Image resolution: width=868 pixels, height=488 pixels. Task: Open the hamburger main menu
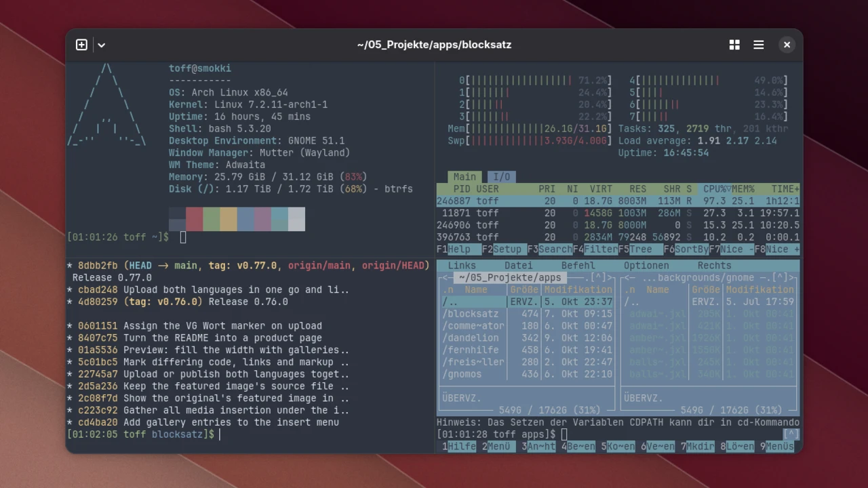pos(759,45)
